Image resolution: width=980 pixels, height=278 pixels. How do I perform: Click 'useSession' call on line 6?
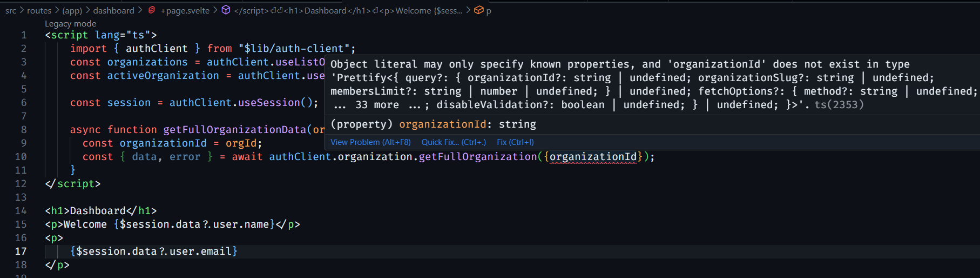point(269,103)
